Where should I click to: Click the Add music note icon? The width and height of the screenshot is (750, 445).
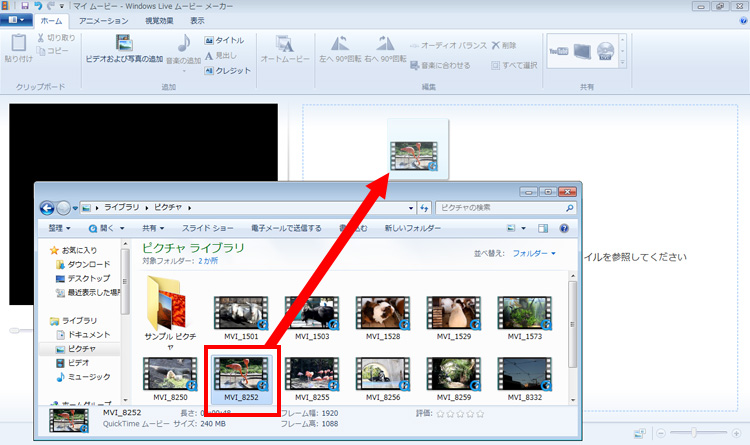184,43
